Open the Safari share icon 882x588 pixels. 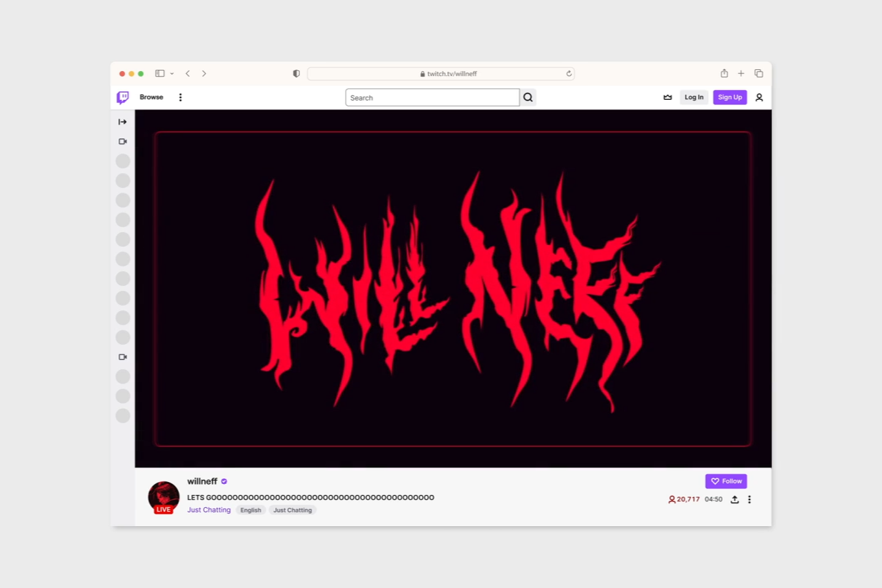[724, 73]
